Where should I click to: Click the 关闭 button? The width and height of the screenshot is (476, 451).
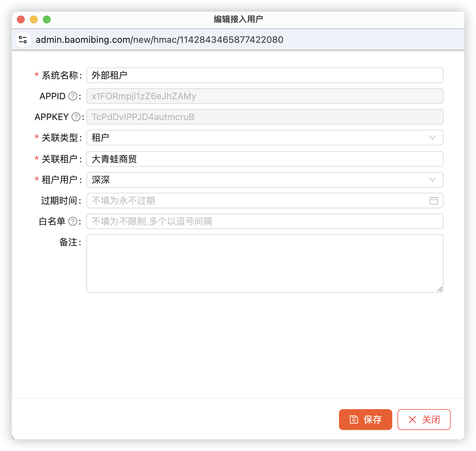tap(424, 420)
